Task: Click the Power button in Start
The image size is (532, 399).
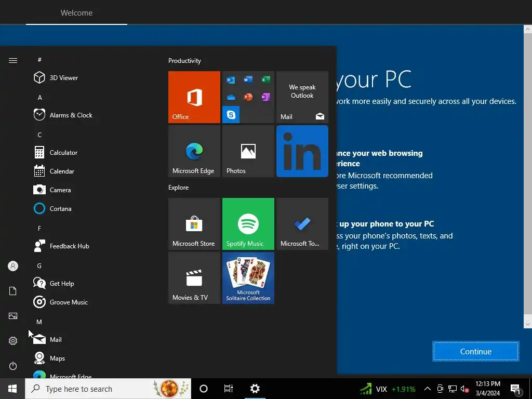Action: pyautogui.click(x=13, y=366)
